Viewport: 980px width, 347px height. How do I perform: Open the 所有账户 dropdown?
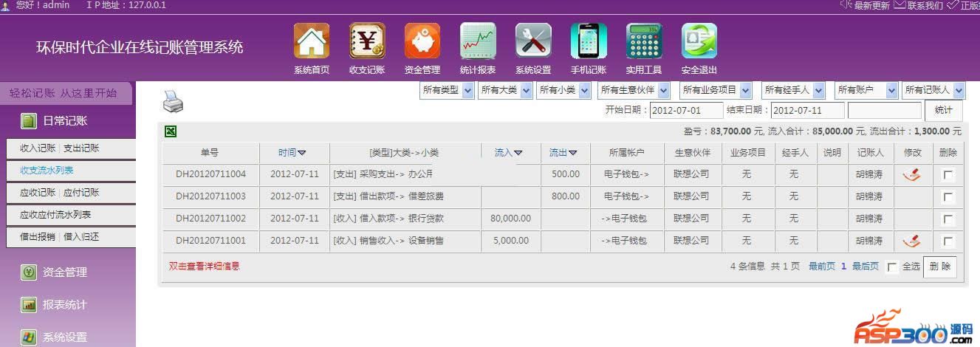(866, 90)
